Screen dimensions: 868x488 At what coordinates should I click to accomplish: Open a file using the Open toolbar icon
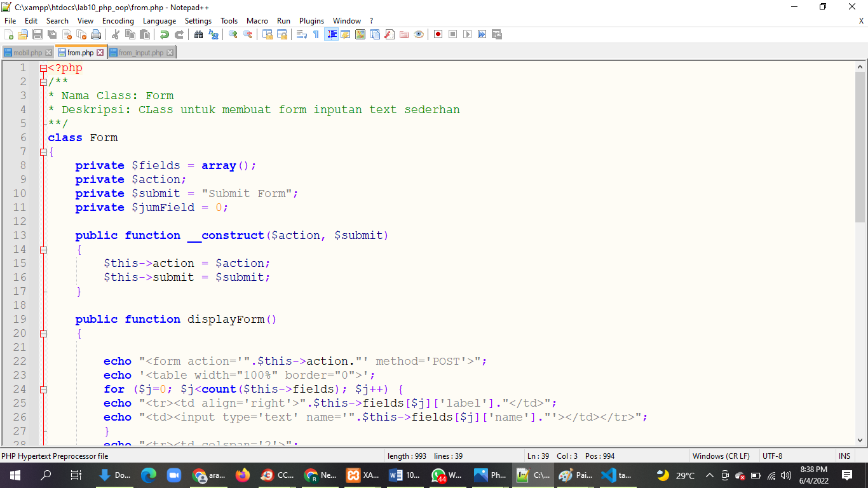pos(22,34)
